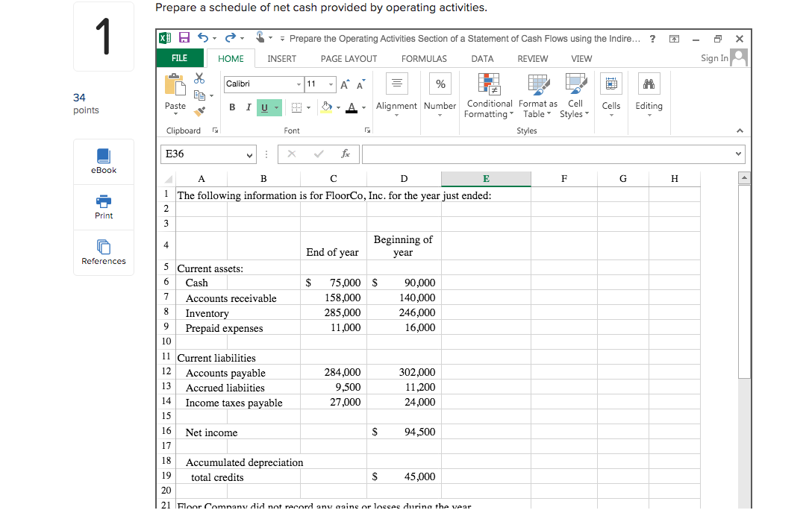Screen dimensions: 812x513
Task: Pick a font color swatch
Action: click(x=349, y=109)
